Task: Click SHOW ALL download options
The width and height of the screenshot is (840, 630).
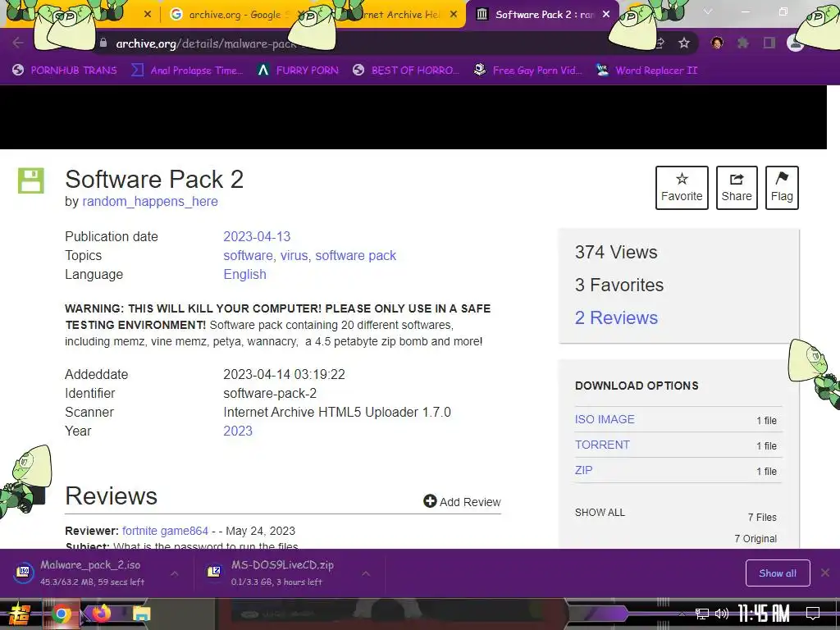Action: point(600,513)
